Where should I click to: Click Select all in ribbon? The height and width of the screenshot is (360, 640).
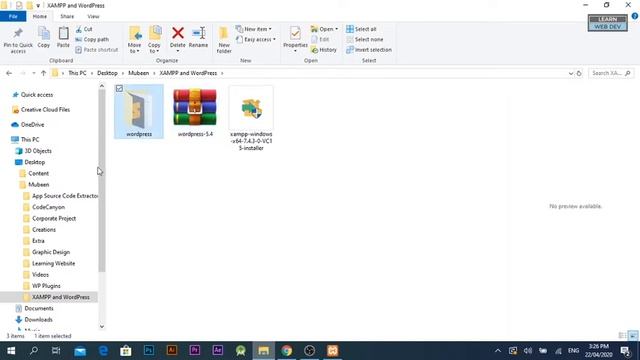click(361, 29)
